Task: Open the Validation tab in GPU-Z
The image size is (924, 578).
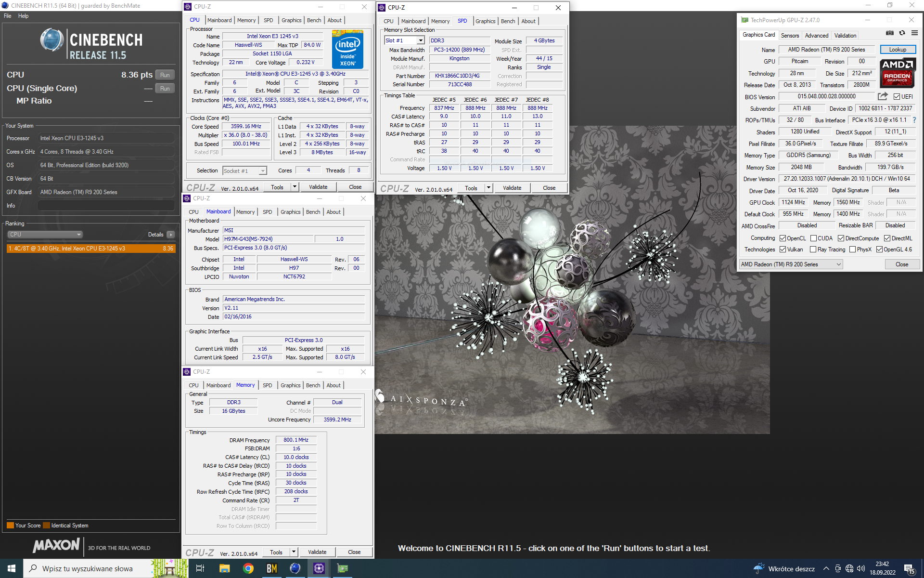Action: [x=845, y=36]
